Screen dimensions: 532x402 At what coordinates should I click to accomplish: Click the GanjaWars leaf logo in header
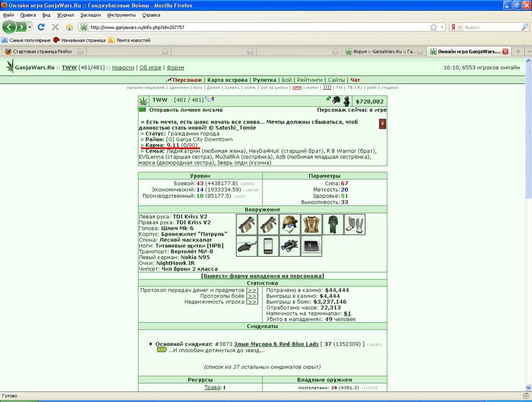(10, 66)
